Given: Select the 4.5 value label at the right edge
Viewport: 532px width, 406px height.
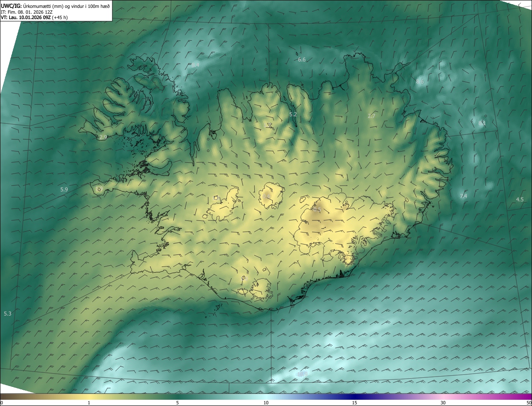Looking at the screenshot, I should pos(520,200).
